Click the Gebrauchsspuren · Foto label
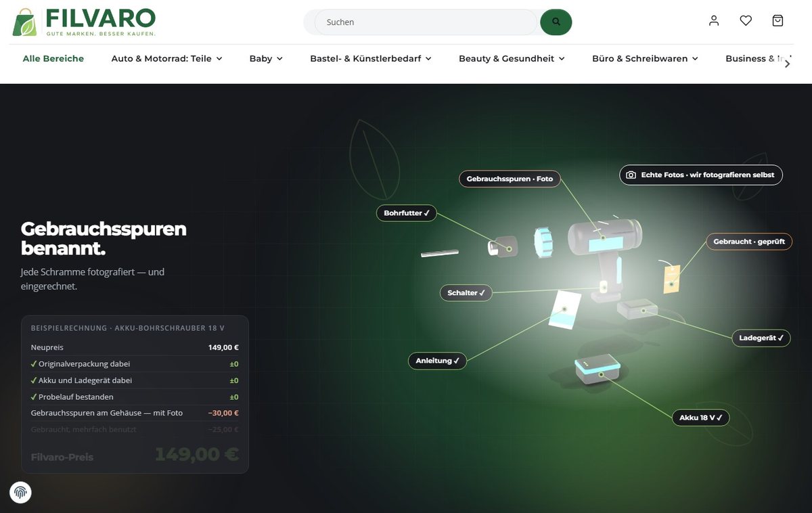This screenshot has height=513, width=812. click(510, 179)
